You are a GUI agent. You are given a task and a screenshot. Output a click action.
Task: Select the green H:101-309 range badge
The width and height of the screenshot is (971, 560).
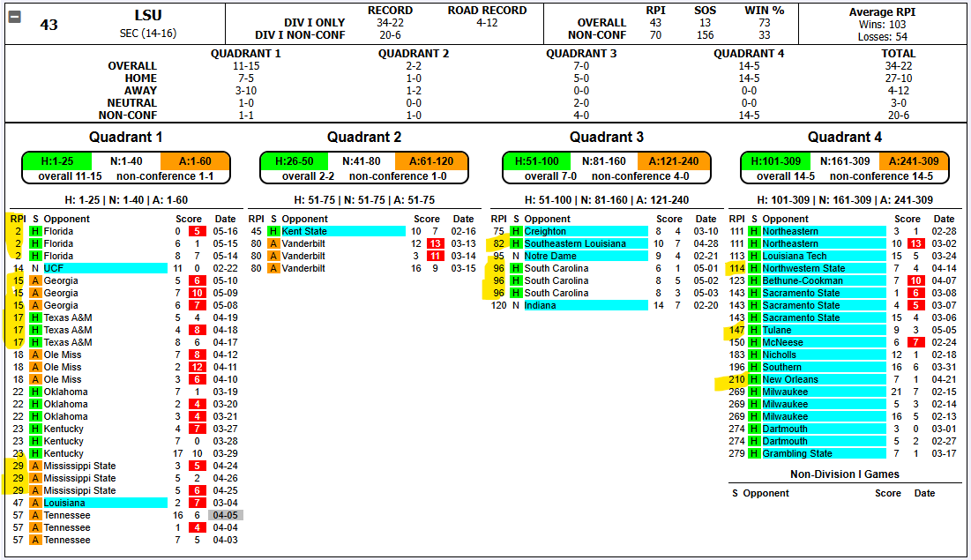click(x=775, y=161)
